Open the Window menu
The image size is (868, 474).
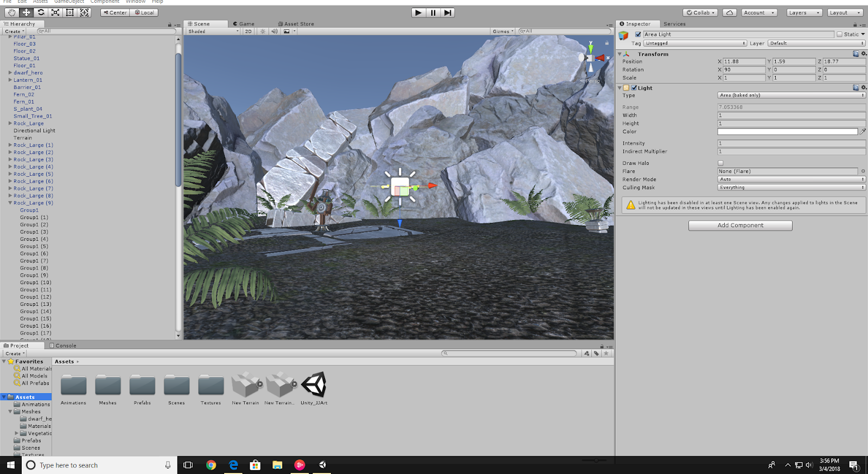pos(136,2)
